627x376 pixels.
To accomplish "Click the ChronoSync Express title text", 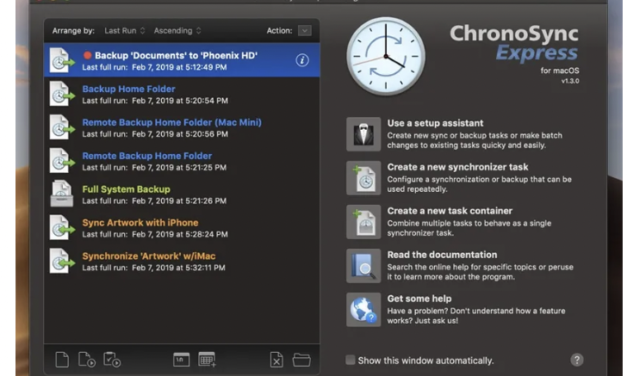I will tap(514, 43).
